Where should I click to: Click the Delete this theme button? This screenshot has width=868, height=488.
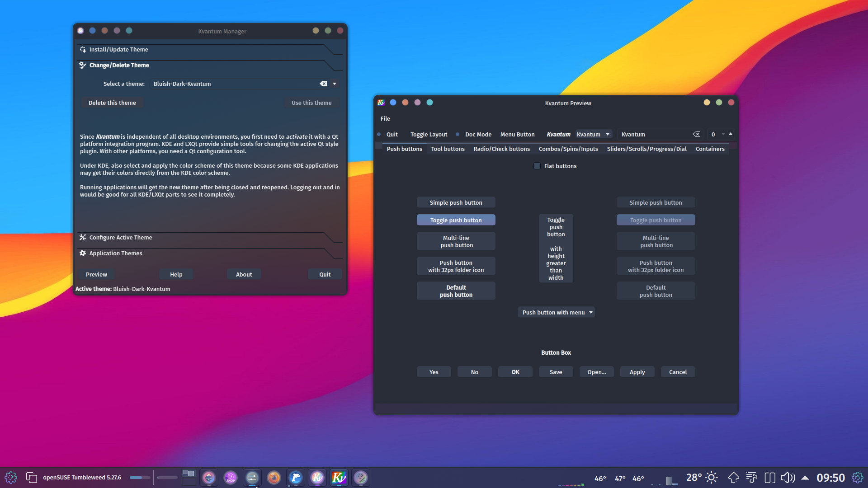click(112, 103)
